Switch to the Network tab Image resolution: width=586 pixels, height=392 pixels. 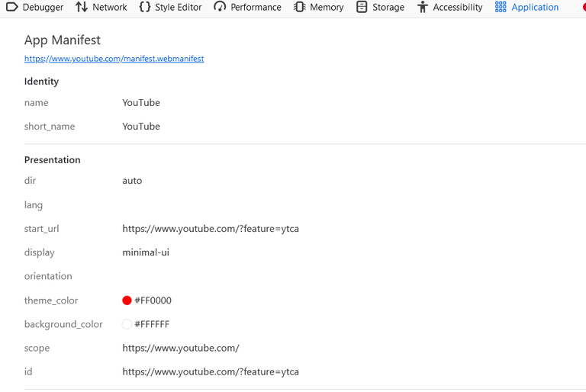coord(101,7)
